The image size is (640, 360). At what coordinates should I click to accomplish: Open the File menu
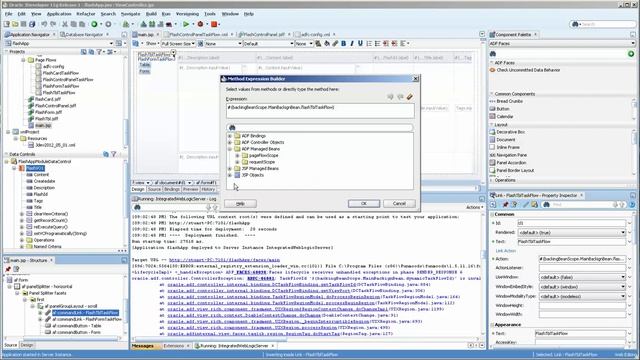coord(9,14)
